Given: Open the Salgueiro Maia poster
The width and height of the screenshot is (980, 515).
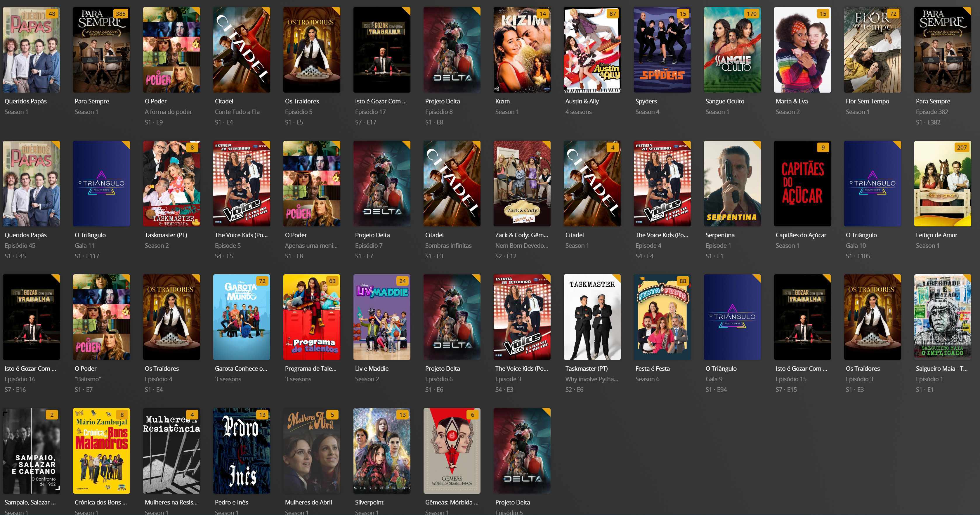Looking at the screenshot, I should 943,317.
